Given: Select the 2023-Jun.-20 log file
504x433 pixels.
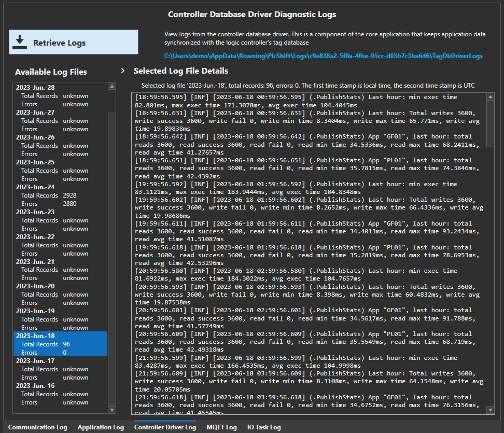Looking at the screenshot, I should pyautogui.click(x=61, y=295).
